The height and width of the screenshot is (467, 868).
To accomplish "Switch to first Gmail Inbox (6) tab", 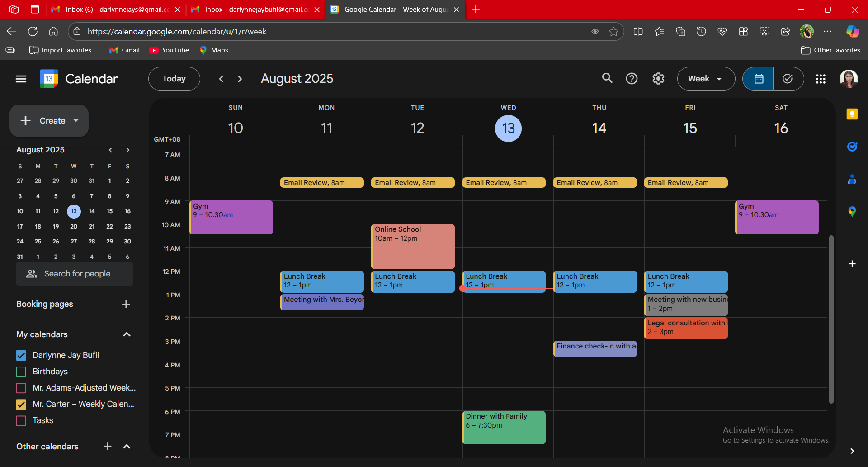I will (116, 10).
